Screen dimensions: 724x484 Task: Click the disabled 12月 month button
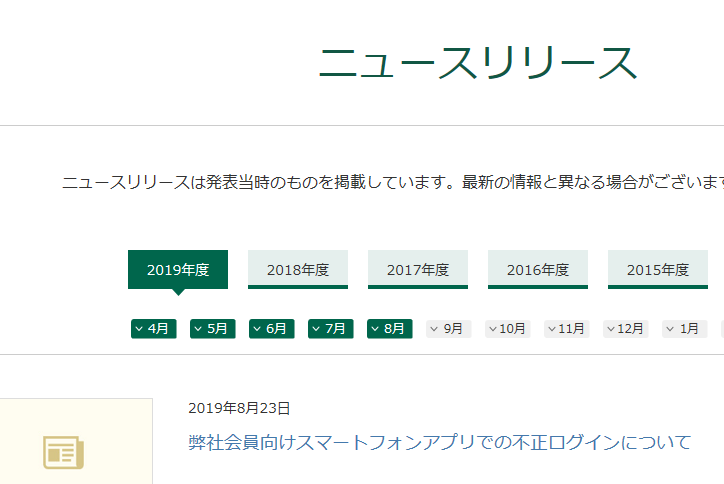coord(626,329)
